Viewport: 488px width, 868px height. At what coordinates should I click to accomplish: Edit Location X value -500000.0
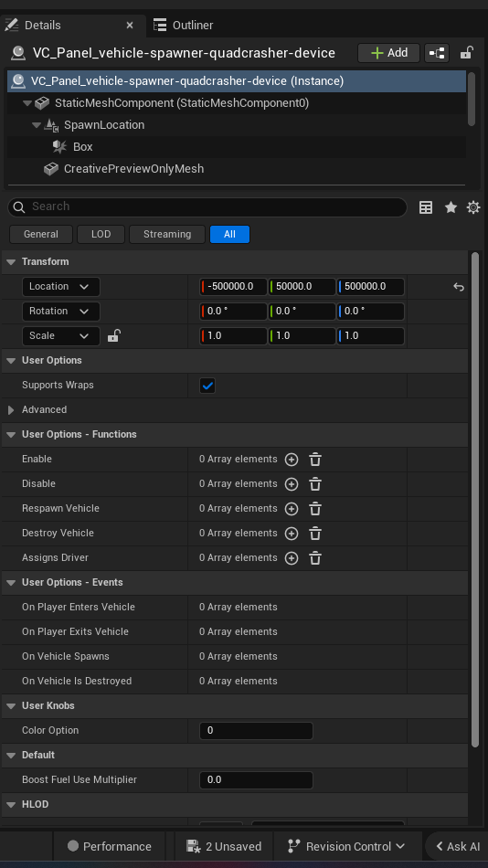pyautogui.click(x=233, y=287)
